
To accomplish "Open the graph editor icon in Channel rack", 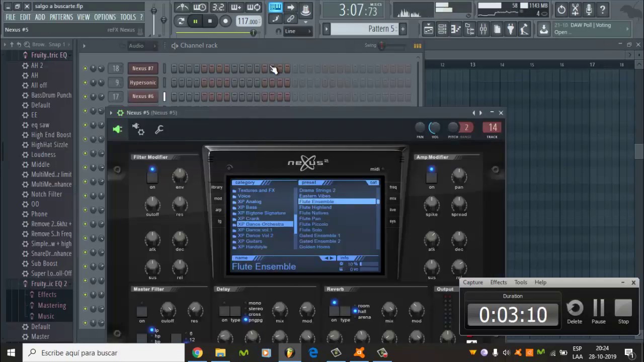I will [417, 45].
